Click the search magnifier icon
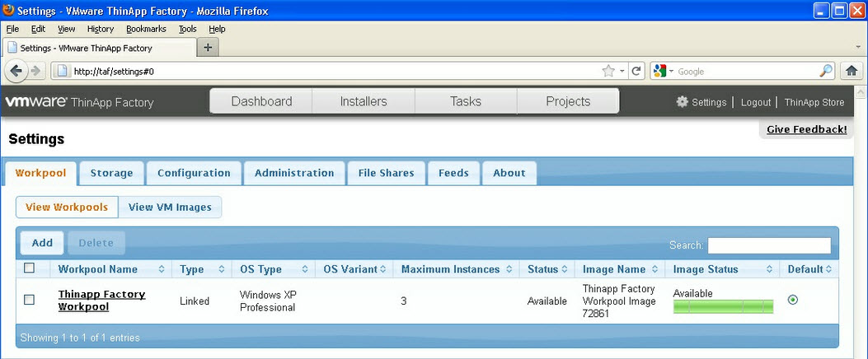This screenshot has width=868, height=359. [826, 71]
